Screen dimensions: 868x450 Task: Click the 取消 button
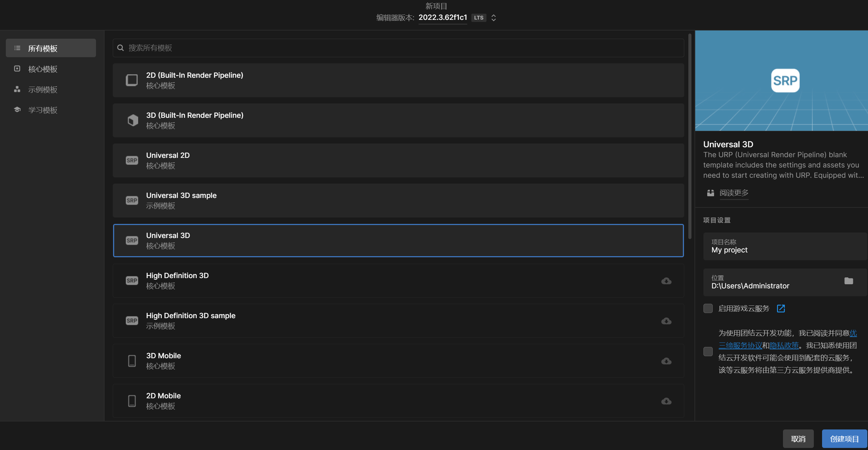(x=798, y=439)
